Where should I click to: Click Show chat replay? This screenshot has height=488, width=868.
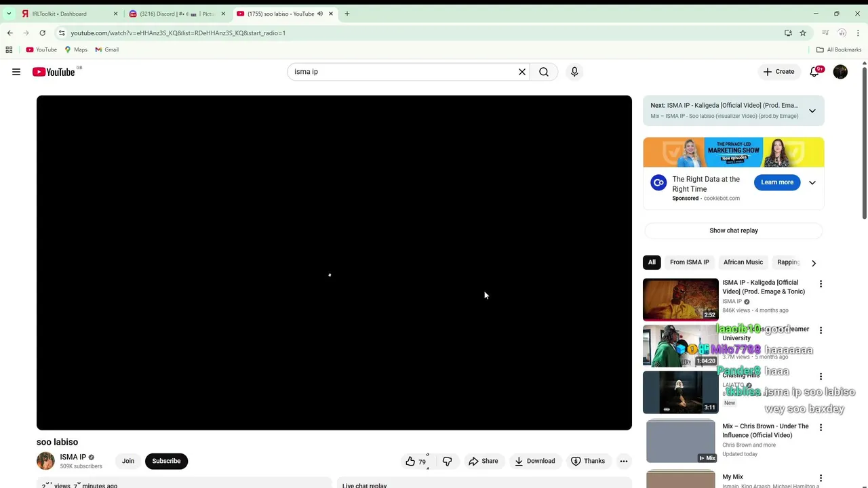[x=734, y=230]
